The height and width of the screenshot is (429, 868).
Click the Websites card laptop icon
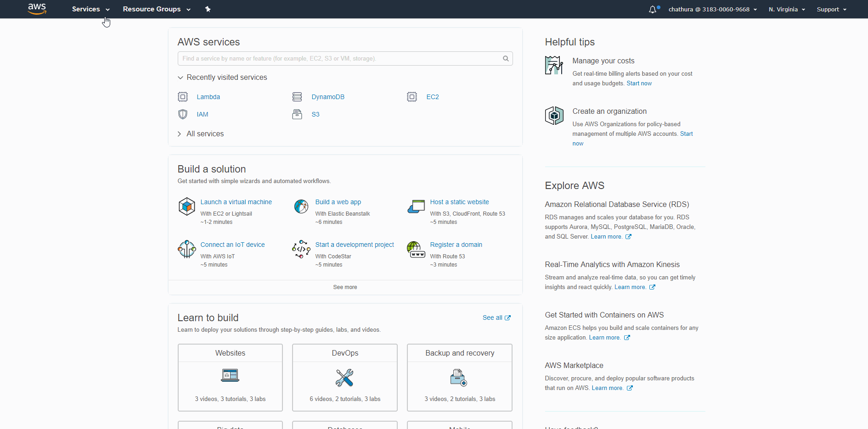click(x=230, y=375)
